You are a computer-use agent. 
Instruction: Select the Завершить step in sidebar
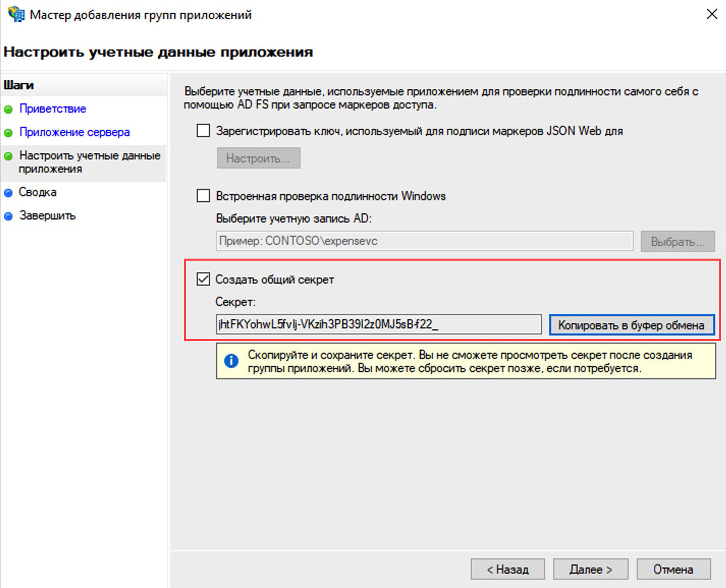(x=47, y=216)
